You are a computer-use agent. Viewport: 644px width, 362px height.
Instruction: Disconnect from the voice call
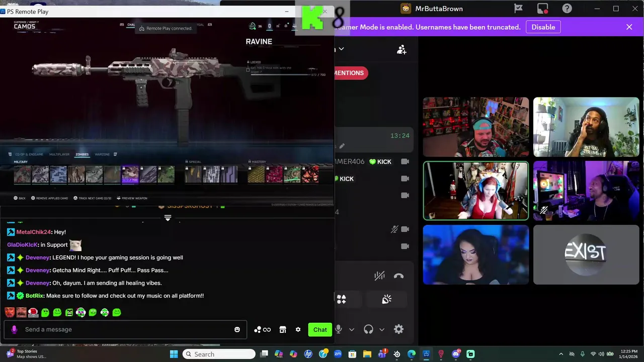398,276
